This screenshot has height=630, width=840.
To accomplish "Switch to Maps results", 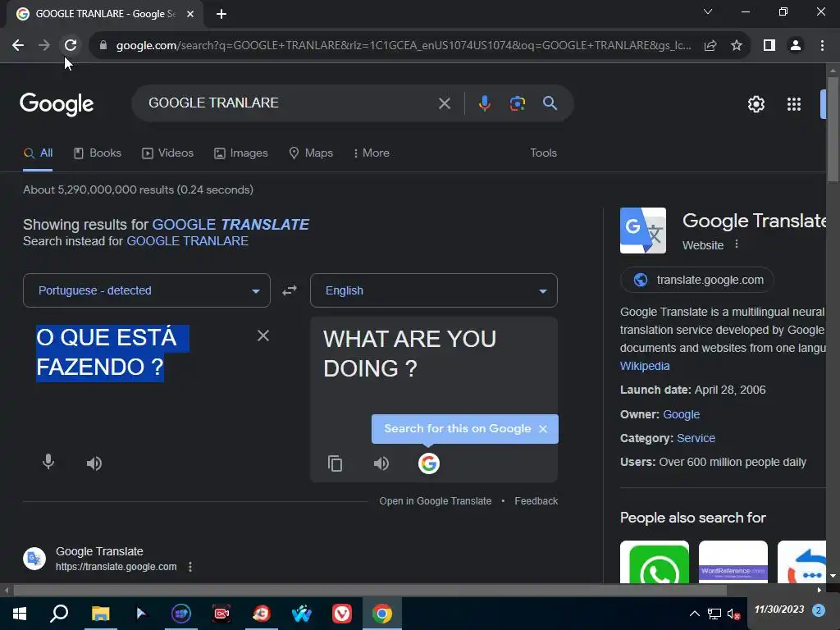I will 311,153.
